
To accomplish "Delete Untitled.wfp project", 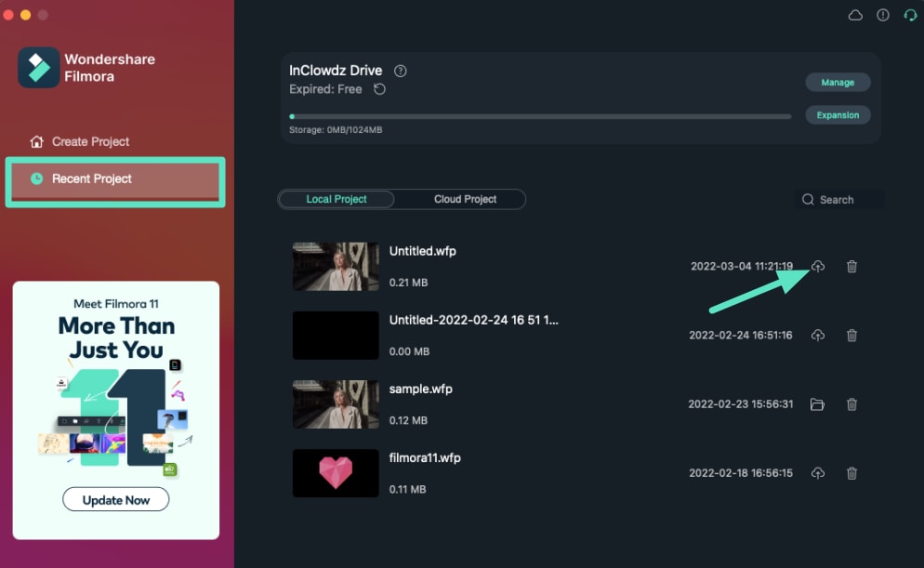I will 851,266.
